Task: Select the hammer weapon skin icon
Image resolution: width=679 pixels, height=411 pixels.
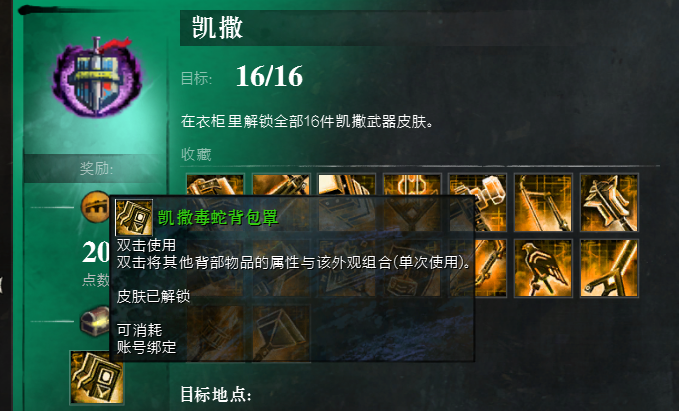Action: (x=478, y=203)
